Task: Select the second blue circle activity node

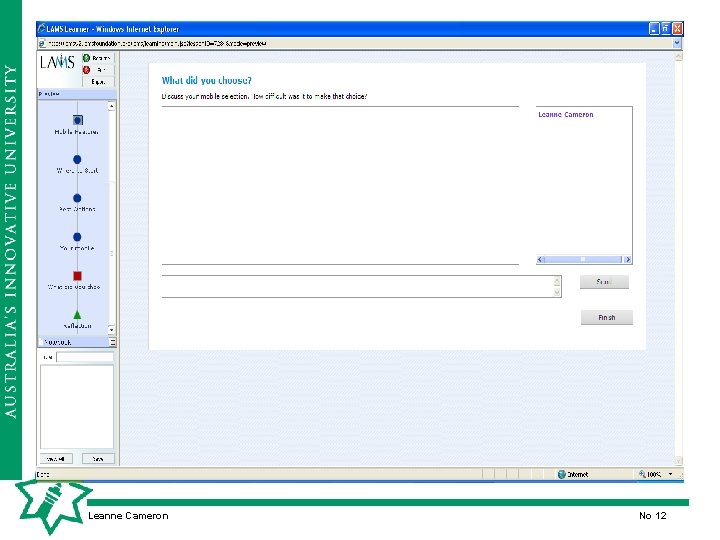Action: point(77,159)
